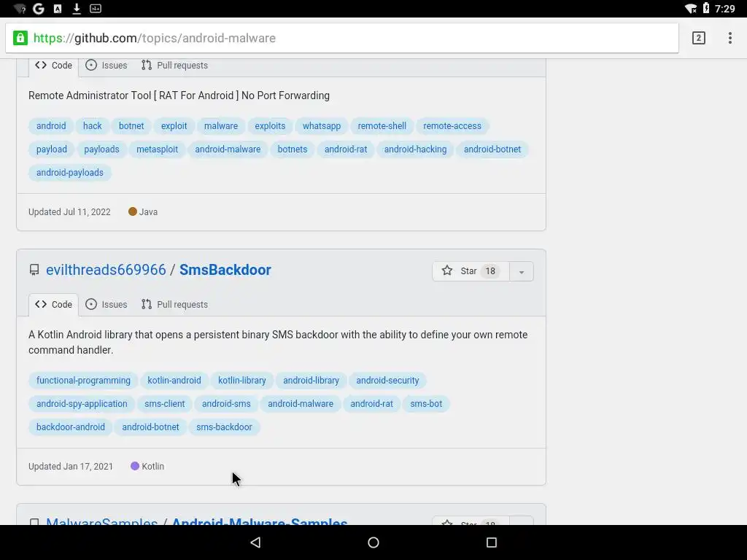Click the Kotlin language label
The image size is (747, 560).
coord(153,466)
